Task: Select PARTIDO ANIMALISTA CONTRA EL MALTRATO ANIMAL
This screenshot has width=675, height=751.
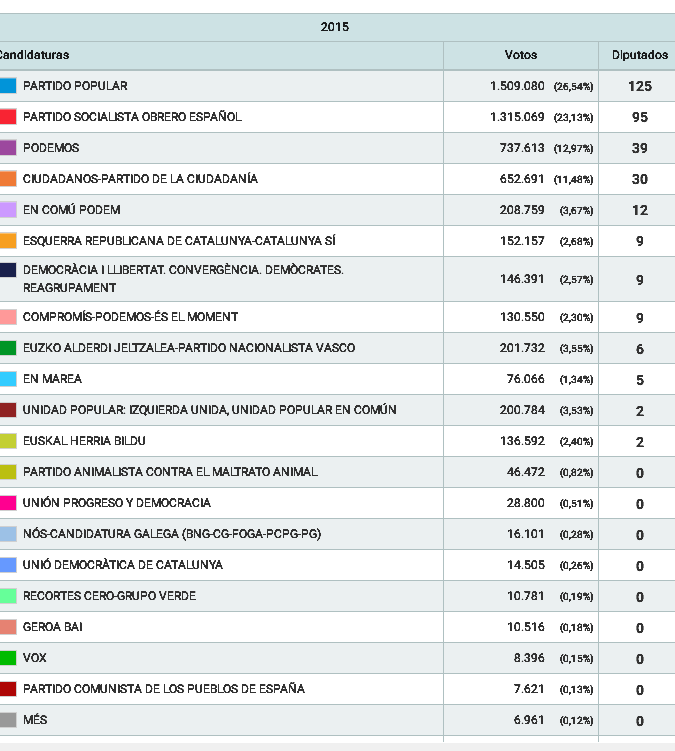Action: [170, 472]
